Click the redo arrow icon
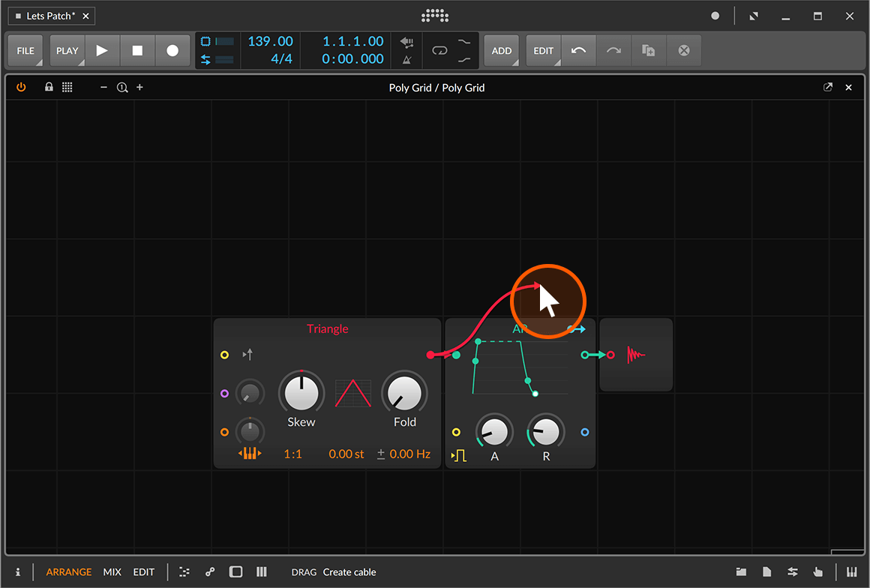870x588 pixels. click(x=613, y=51)
